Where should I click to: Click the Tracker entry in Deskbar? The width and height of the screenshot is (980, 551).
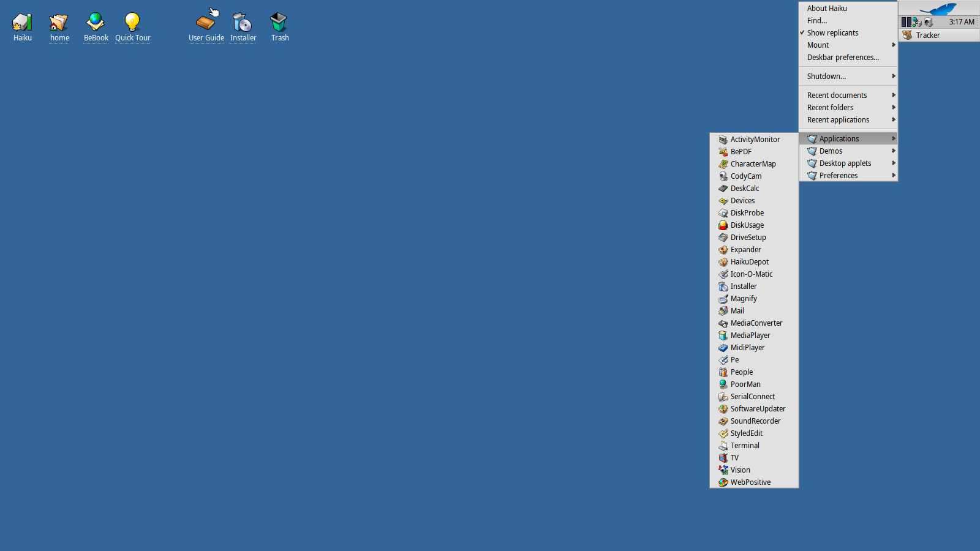[x=927, y=36]
